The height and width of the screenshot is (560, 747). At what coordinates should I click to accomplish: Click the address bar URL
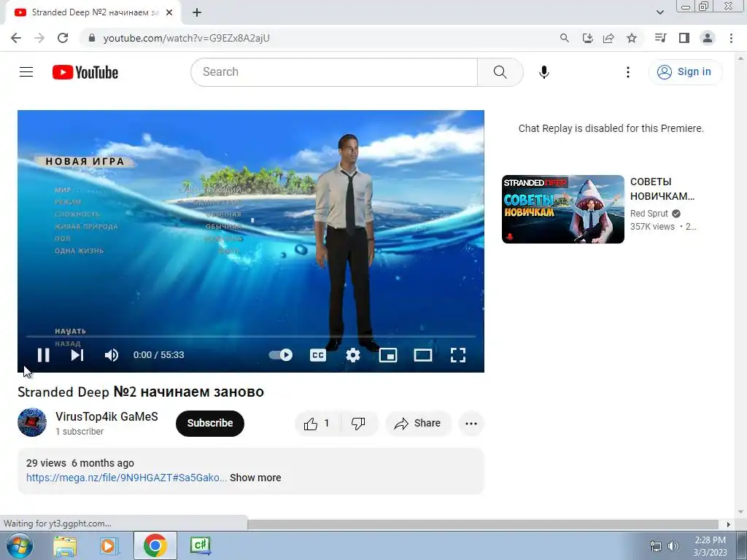(x=186, y=38)
